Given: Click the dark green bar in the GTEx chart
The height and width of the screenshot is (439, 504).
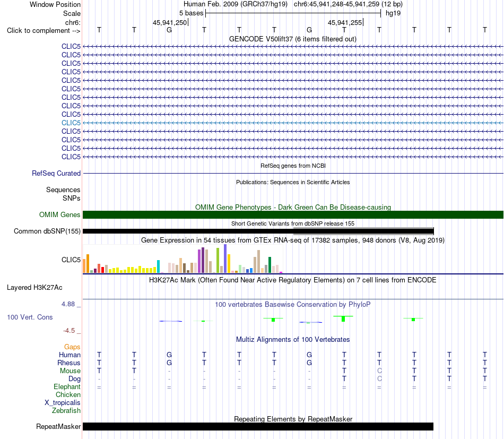Looking at the screenshot, I should [x=270, y=265].
